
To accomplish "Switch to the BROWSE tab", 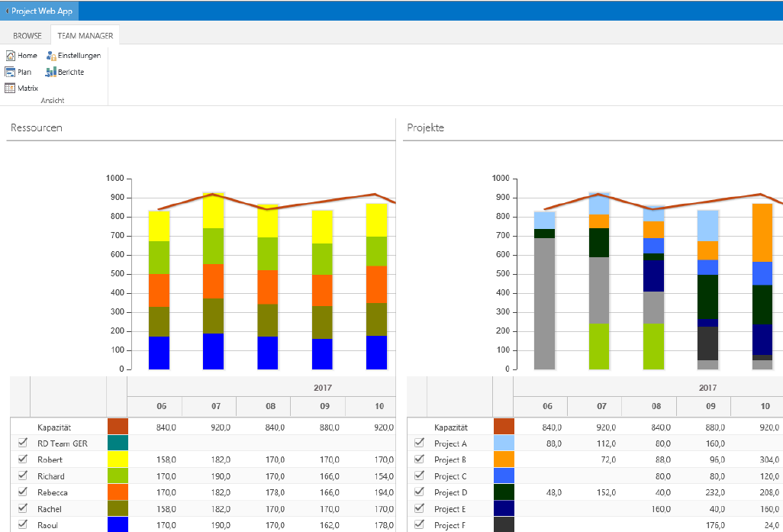I will coord(27,36).
